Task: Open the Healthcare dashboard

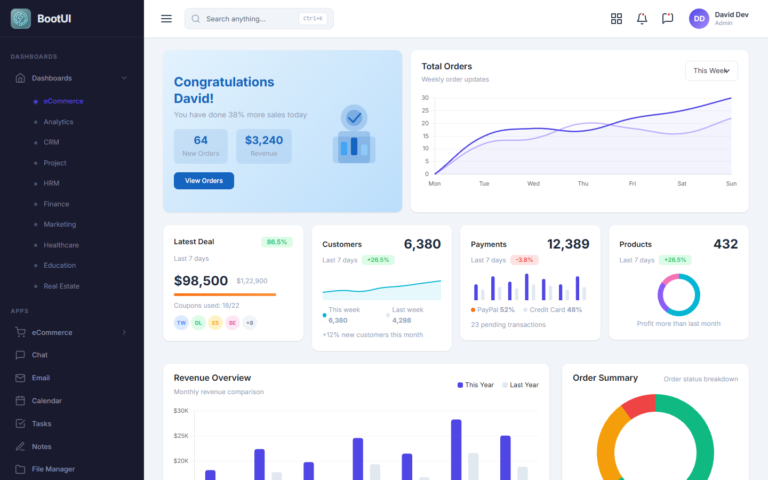Action: pos(61,245)
